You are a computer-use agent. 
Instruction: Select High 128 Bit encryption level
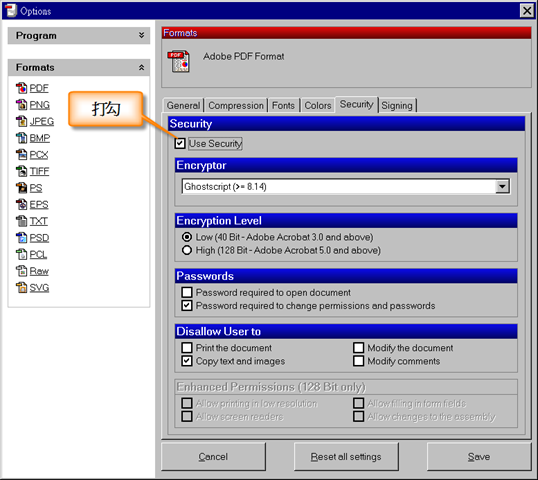(x=187, y=250)
